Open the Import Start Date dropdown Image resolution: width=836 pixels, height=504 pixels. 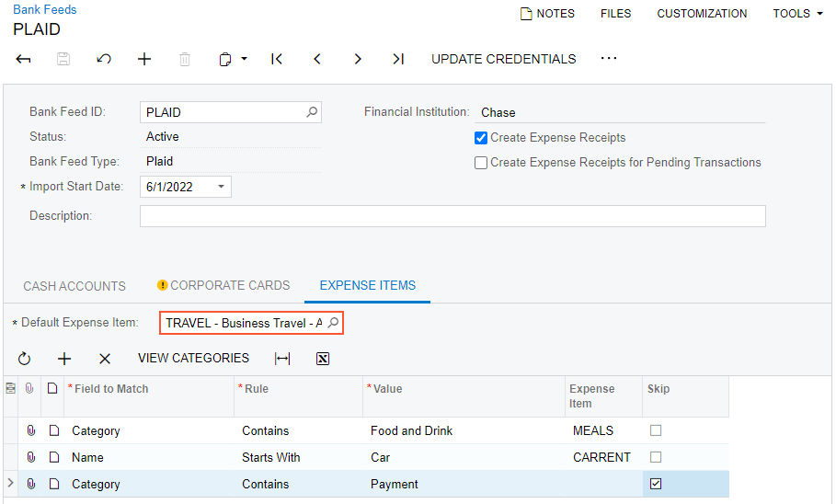(221, 188)
